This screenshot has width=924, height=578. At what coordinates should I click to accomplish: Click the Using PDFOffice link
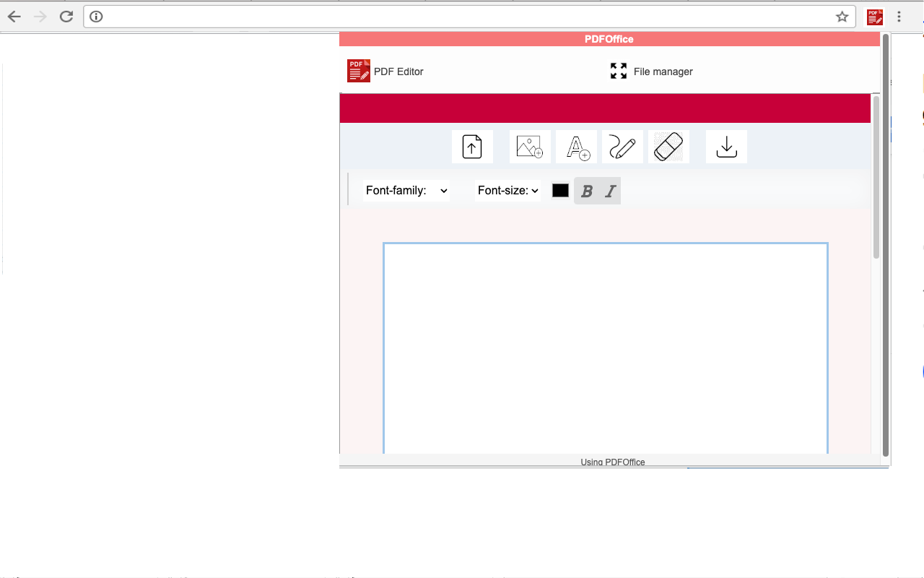(613, 462)
